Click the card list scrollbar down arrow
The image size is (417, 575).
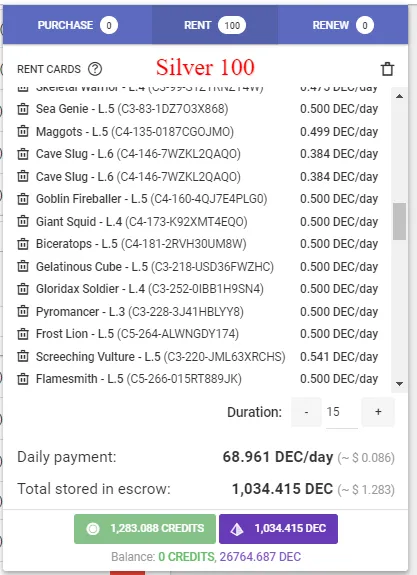(399, 384)
